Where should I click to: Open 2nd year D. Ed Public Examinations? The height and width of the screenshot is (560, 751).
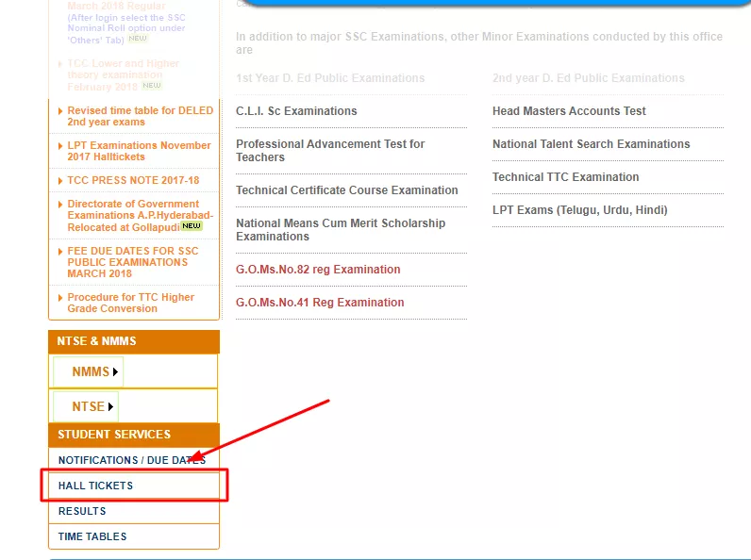pos(589,78)
